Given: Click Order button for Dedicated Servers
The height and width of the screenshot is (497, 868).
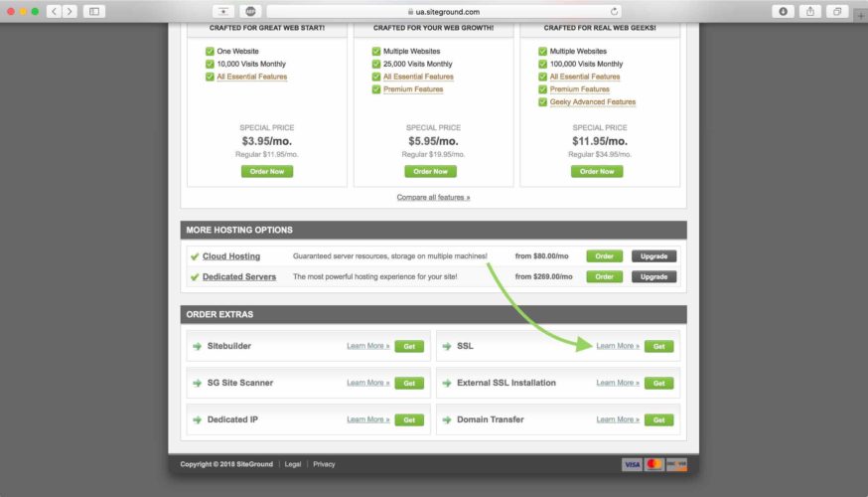Looking at the screenshot, I should pos(604,276).
